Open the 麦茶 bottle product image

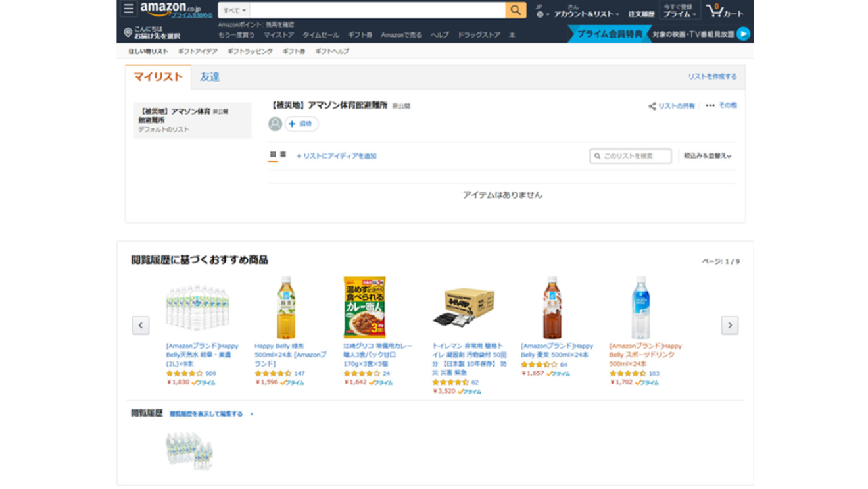(x=552, y=307)
